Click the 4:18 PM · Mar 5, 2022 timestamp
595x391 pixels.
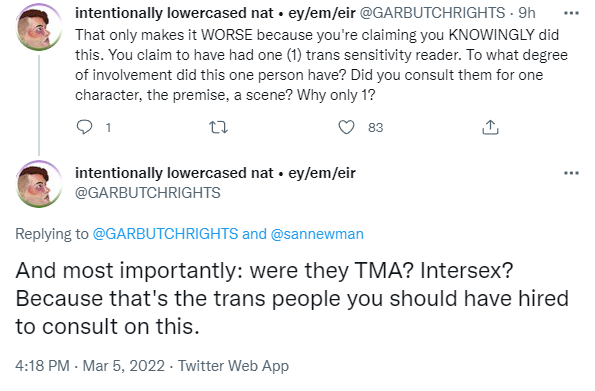(90, 366)
